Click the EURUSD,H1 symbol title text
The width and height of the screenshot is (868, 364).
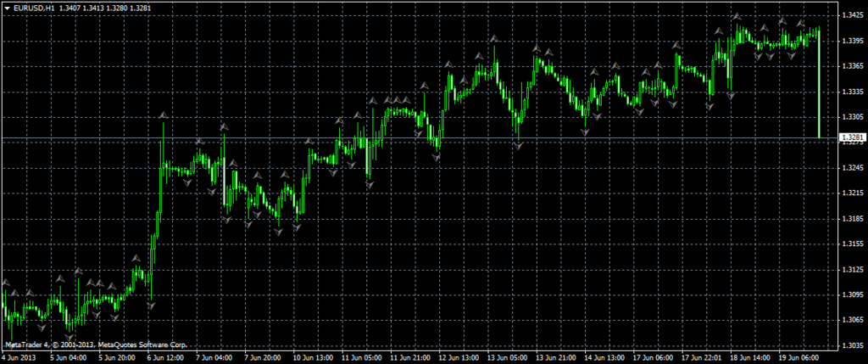pos(35,8)
